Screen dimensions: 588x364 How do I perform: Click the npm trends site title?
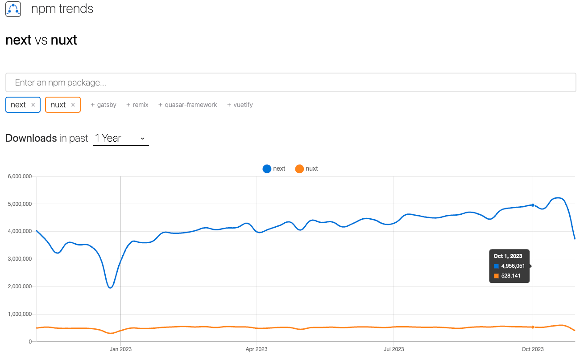62,9
